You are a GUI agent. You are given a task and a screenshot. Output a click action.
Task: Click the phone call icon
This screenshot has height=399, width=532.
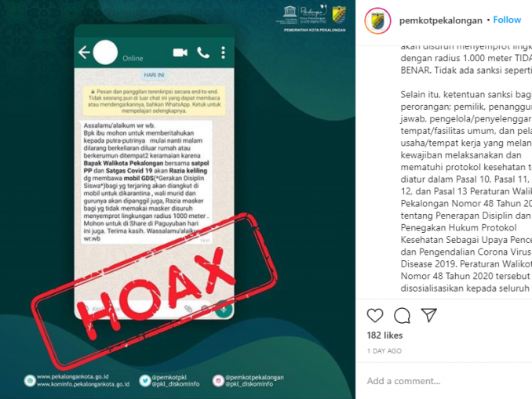tap(203, 53)
